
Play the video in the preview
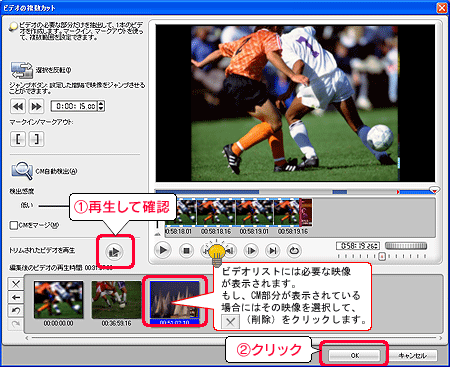[163, 250]
